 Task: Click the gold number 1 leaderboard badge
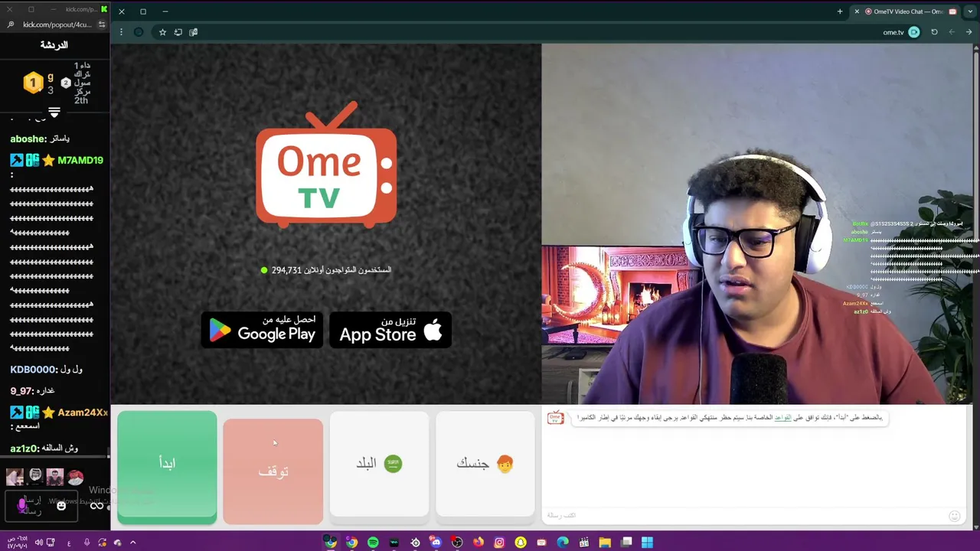(x=33, y=83)
